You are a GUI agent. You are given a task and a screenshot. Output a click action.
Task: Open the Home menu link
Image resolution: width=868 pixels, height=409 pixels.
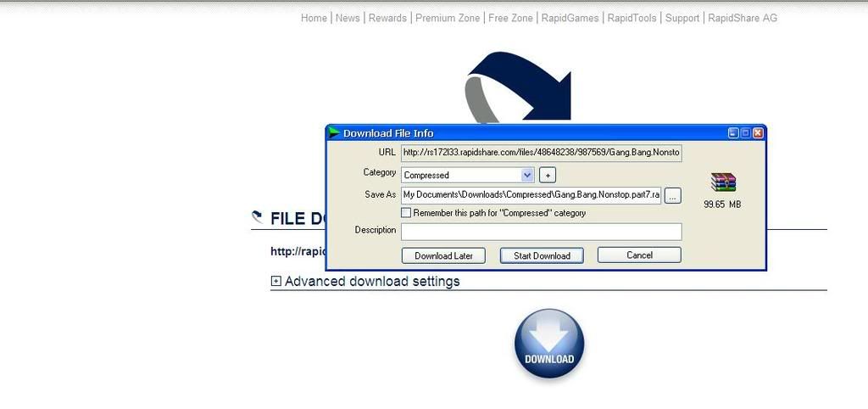pyautogui.click(x=314, y=19)
